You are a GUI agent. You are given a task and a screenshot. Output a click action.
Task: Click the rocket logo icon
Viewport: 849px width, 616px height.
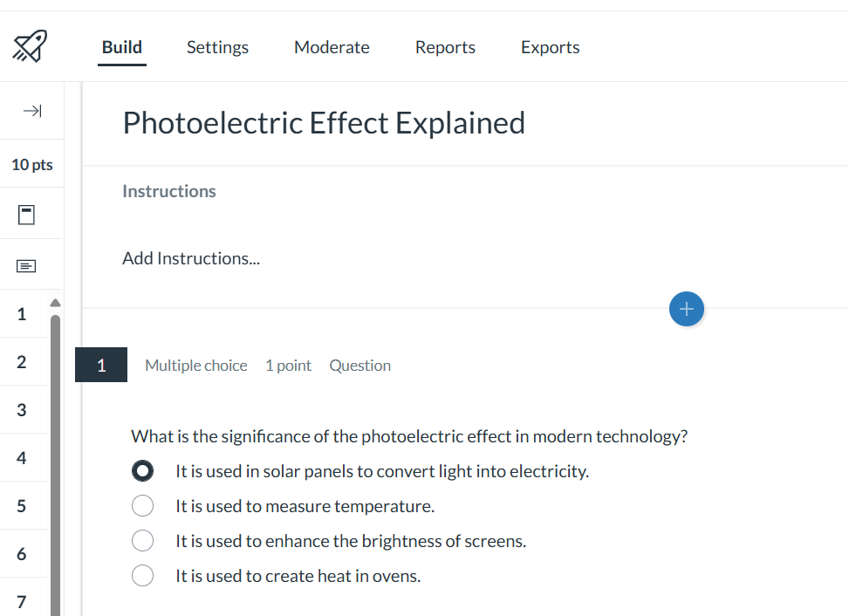point(31,46)
